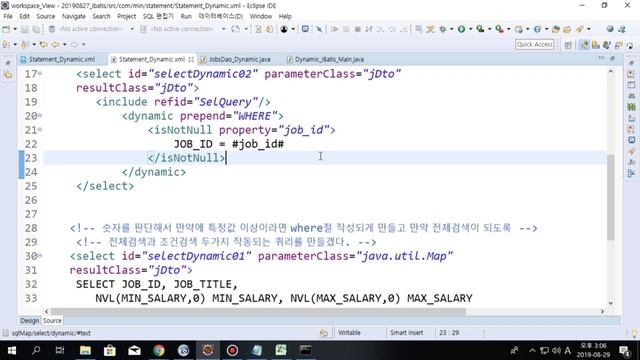Expand the Run button dropdown arrow
This screenshot has width=640, height=360.
pyautogui.click(x=470, y=29)
